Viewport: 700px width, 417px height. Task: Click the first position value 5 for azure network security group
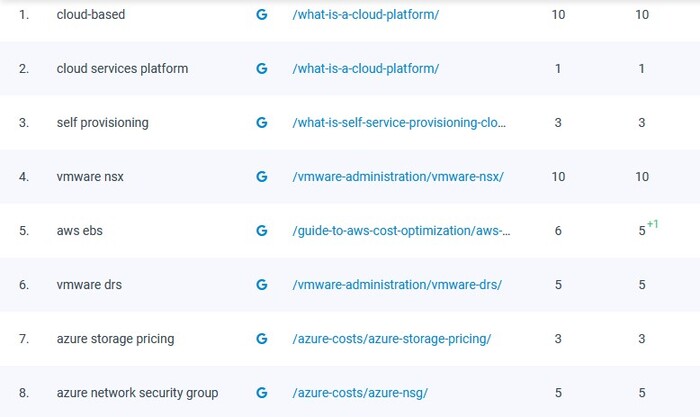[x=558, y=393]
